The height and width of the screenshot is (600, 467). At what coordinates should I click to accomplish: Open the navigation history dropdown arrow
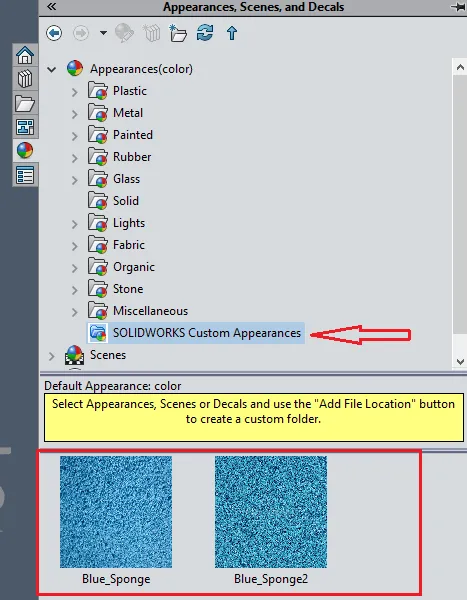tap(103, 33)
